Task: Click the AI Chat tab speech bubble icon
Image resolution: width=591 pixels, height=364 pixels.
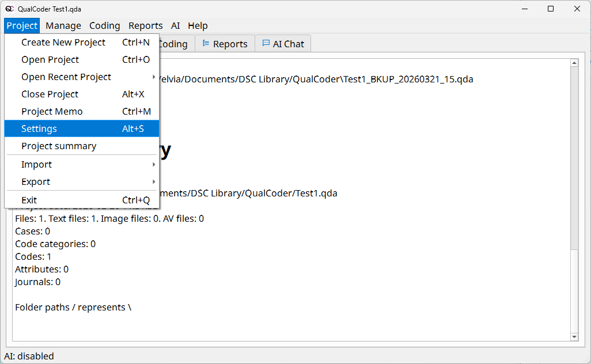Action: tap(266, 44)
